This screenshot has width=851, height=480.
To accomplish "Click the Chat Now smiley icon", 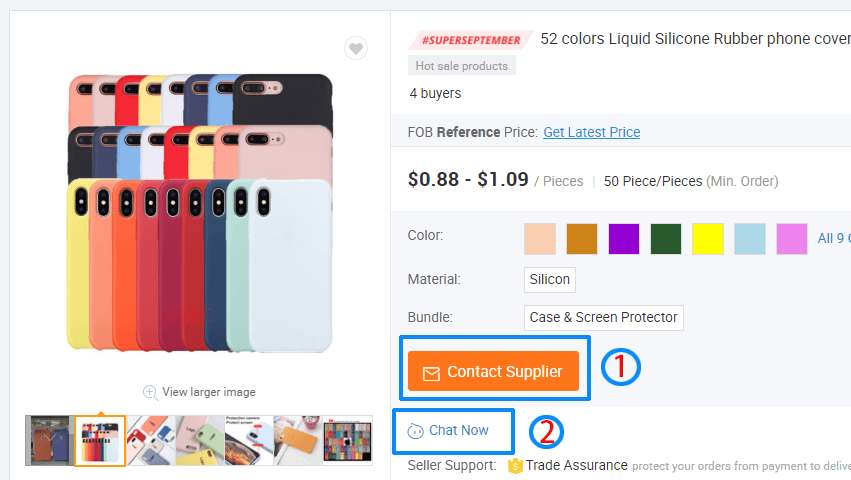I will pyautogui.click(x=415, y=431).
